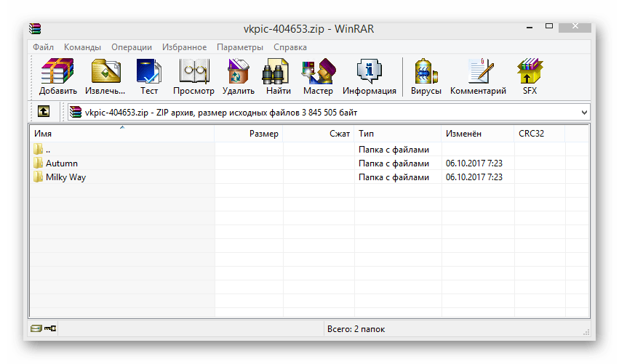The height and width of the screenshot is (364, 619).
Task: Open the Найти (Find) search tool
Action: click(278, 77)
